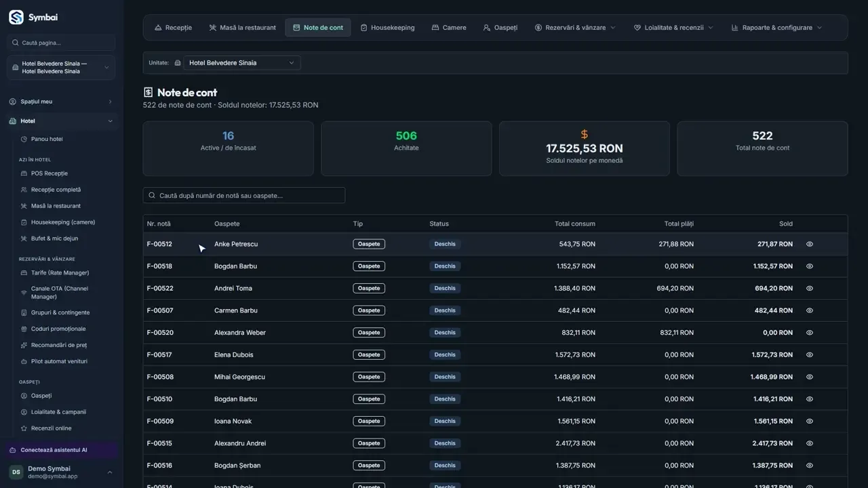Image resolution: width=868 pixels, height=488 pixels.
Task: Switch to the Housekeeping tab
Action: tap(387, 28)
